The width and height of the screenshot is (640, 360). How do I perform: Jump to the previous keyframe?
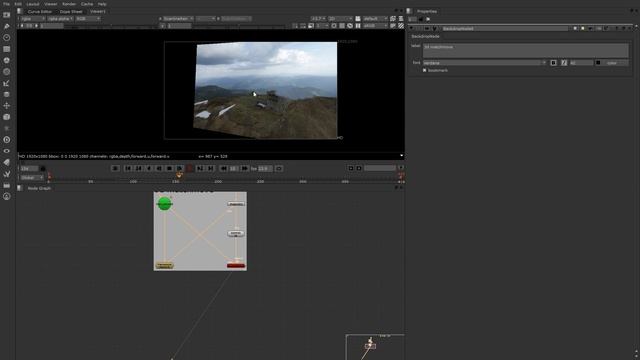tap(139, 168)
